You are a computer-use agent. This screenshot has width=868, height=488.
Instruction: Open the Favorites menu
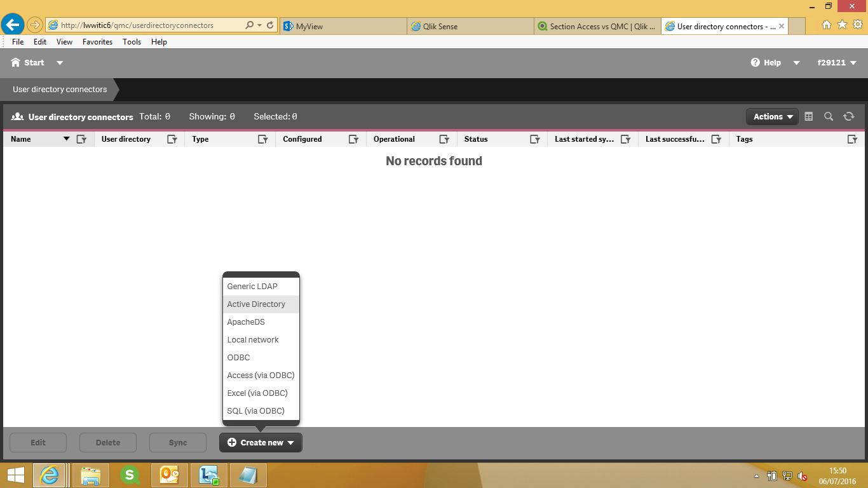click(97, 42)
